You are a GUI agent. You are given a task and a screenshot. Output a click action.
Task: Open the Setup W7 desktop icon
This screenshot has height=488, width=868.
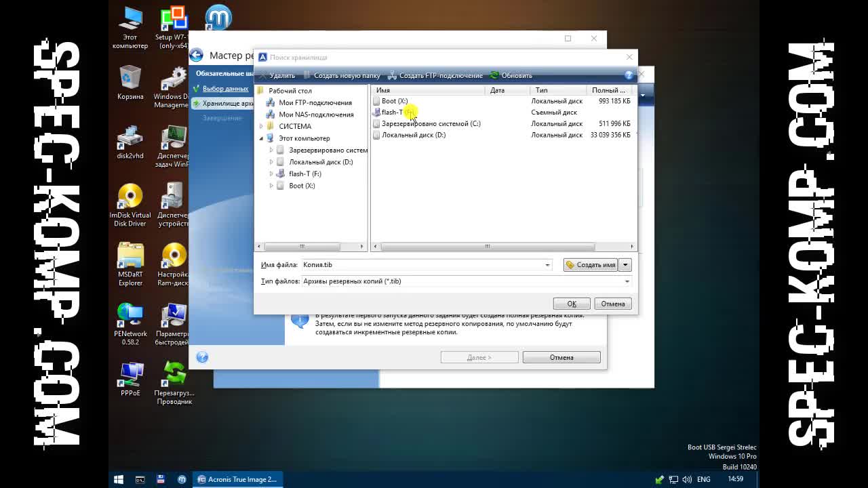click(x=174, y=28)
